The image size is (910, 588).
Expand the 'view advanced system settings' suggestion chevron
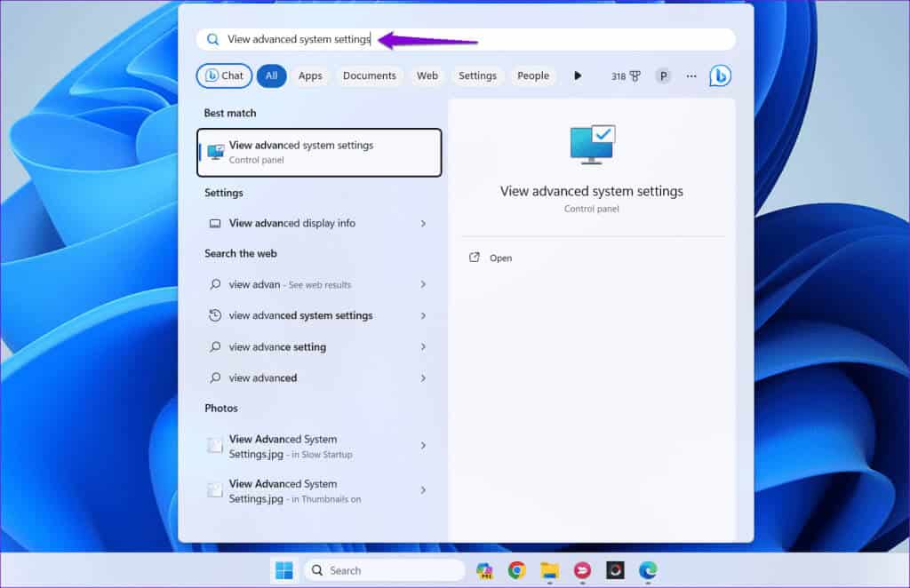point(423,315)
